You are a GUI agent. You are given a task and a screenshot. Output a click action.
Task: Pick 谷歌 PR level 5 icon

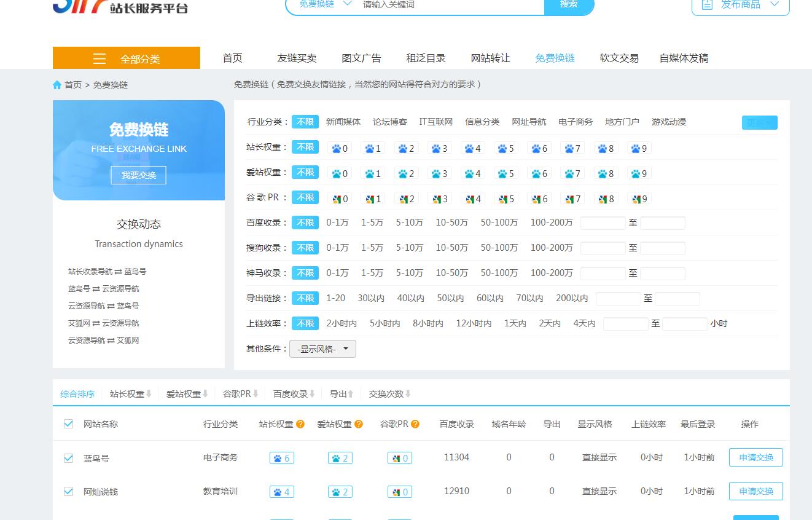[506, 199]
